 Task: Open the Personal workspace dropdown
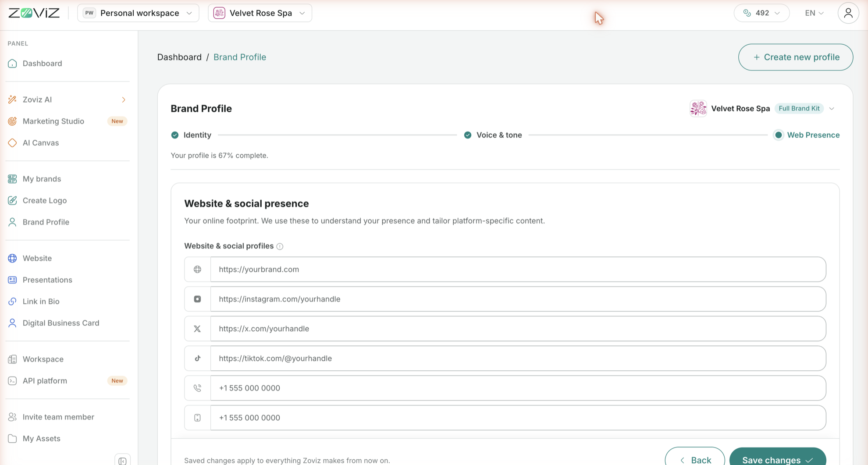click(138, 13)
